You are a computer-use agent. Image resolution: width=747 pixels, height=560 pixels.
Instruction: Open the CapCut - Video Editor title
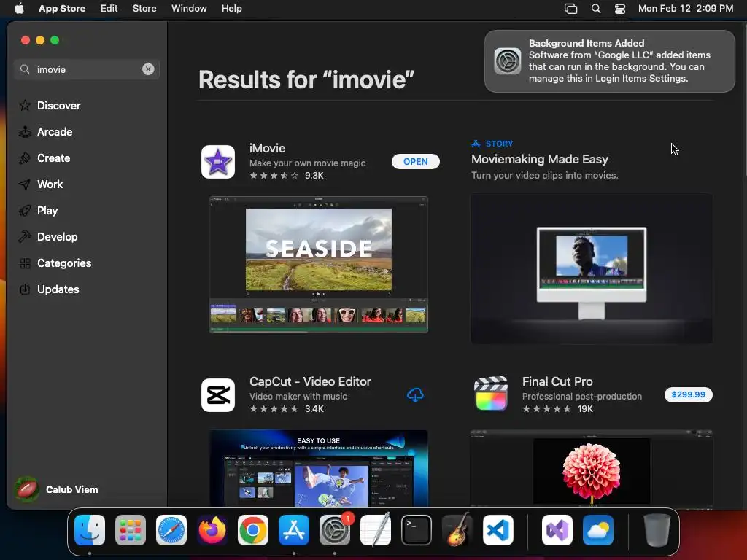310,381
